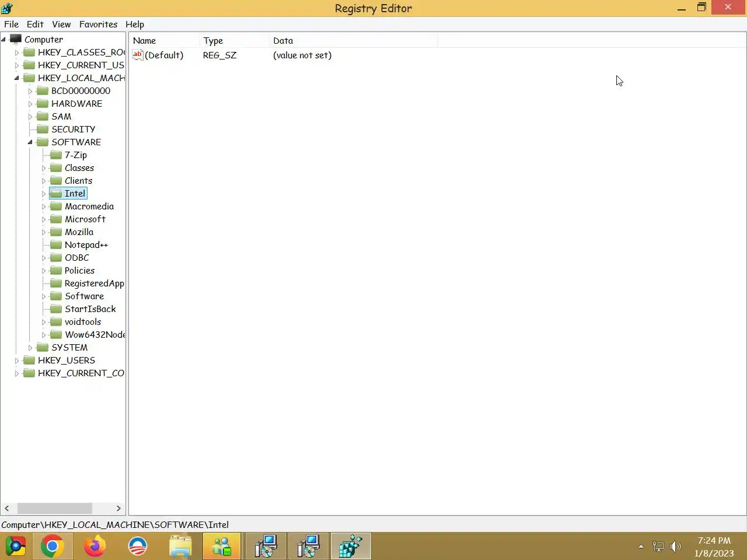747x560 pixels.
Task: Click the (value not set) data cell
Action: tap(302, 55)
